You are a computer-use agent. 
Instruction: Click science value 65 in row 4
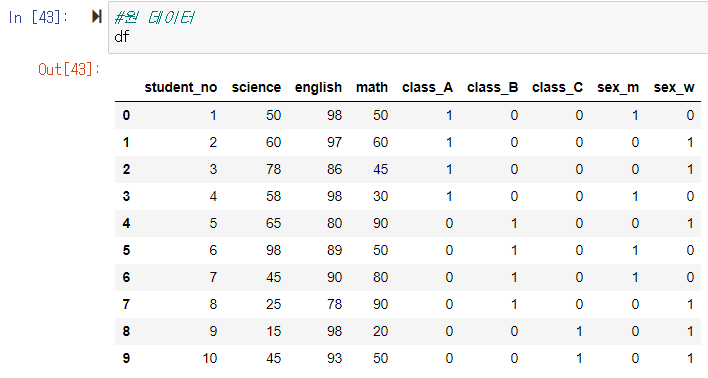(273, 224)
